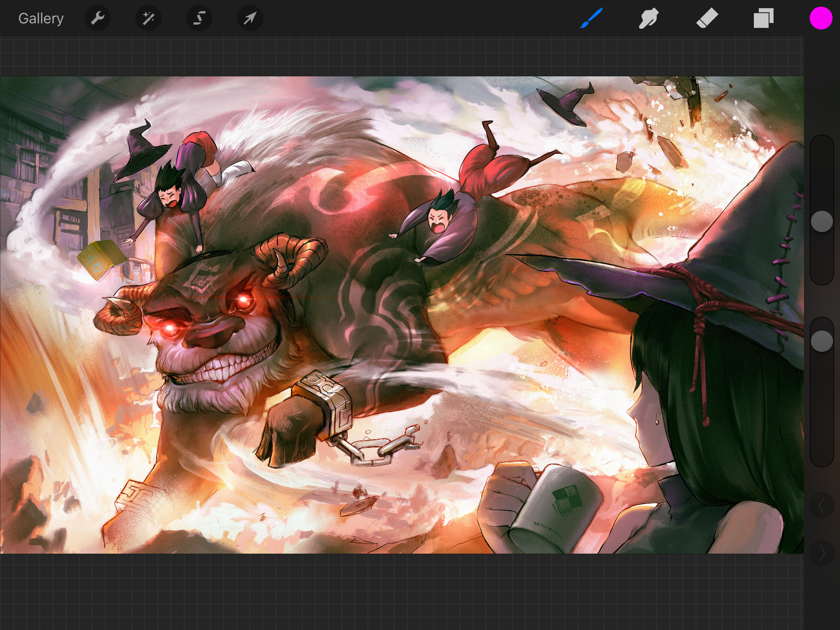This screenshot has height=630, width=840.
Task: Click the brush size slider handle
Action: [822, 222]
